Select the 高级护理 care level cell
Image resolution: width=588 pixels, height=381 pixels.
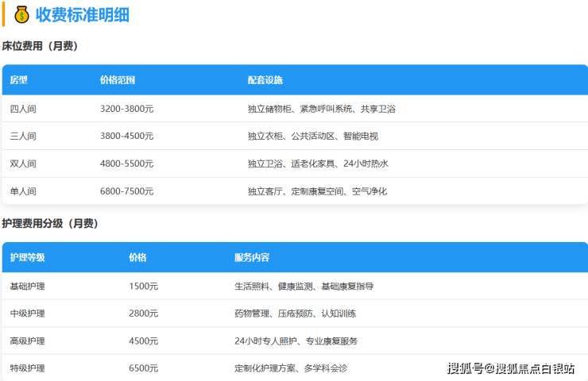28,341
